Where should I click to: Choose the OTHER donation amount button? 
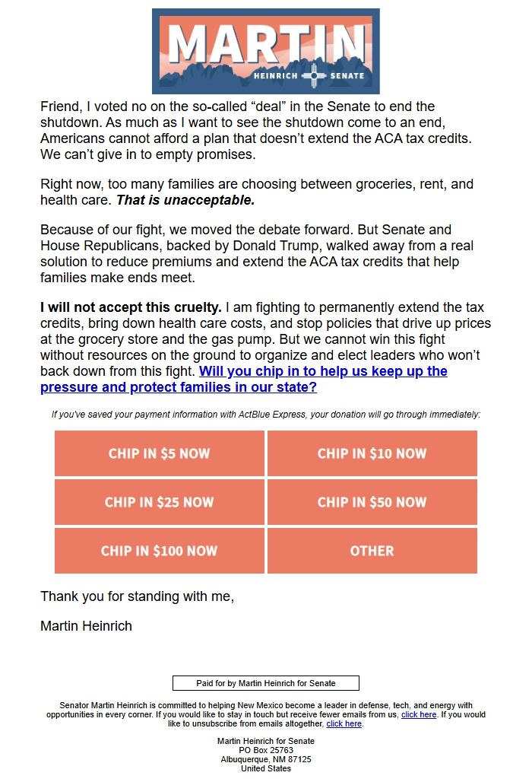[372, 550]
